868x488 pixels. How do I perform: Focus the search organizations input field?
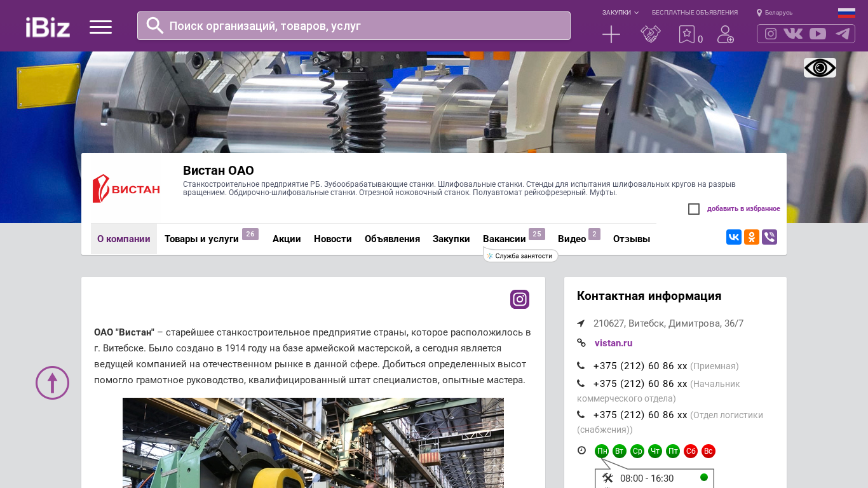tap(354, 26)
